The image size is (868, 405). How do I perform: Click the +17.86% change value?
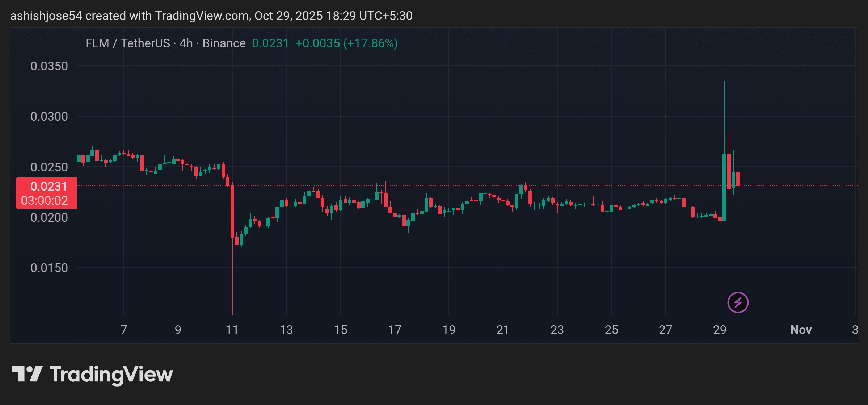point(370,43)
